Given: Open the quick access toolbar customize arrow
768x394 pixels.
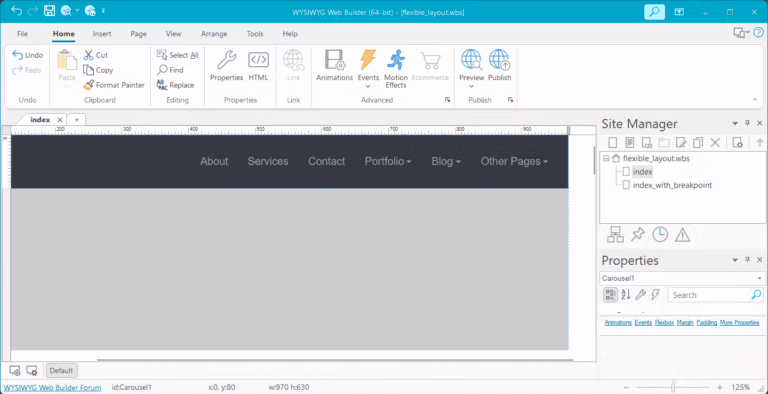Looking at the screenshot, I should point(103,11).
